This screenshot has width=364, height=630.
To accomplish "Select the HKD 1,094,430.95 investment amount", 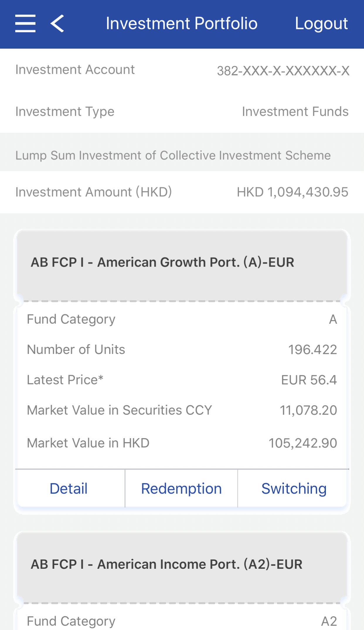I will (292, 192).
